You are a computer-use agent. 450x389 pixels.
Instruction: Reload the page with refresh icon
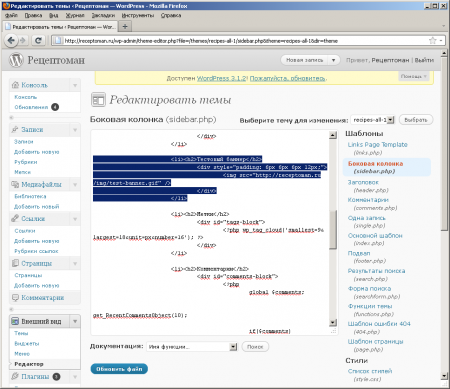[x=38, y=41]
